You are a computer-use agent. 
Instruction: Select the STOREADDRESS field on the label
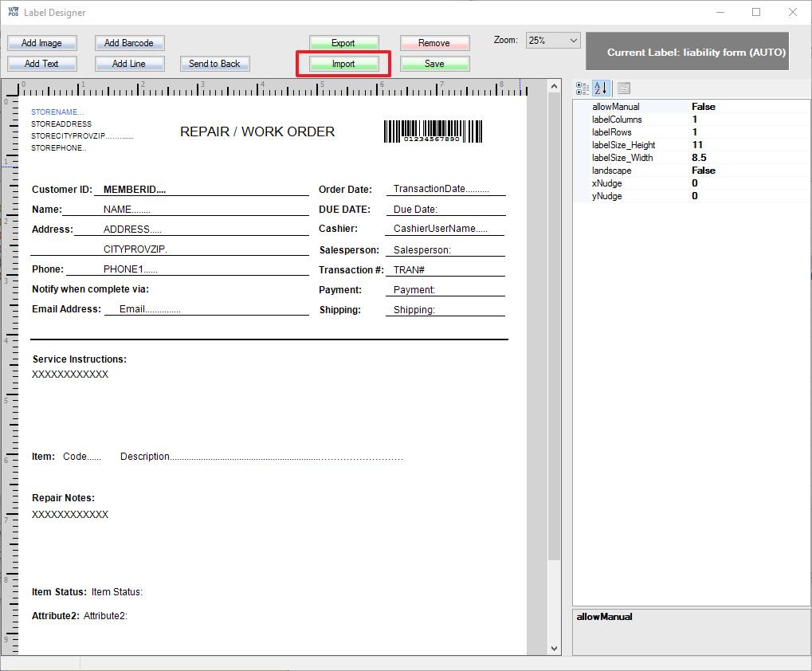pyautogui.click(x=61, y=124)
